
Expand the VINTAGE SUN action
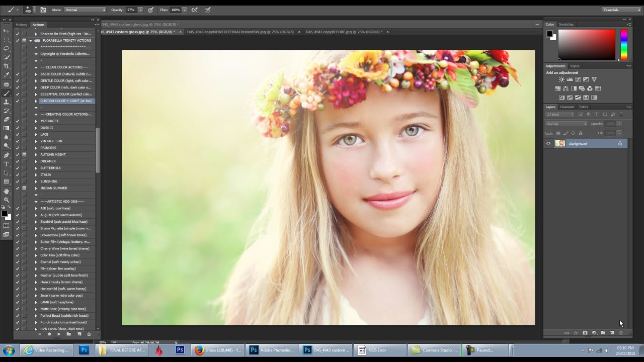click(x=36, y=141)
